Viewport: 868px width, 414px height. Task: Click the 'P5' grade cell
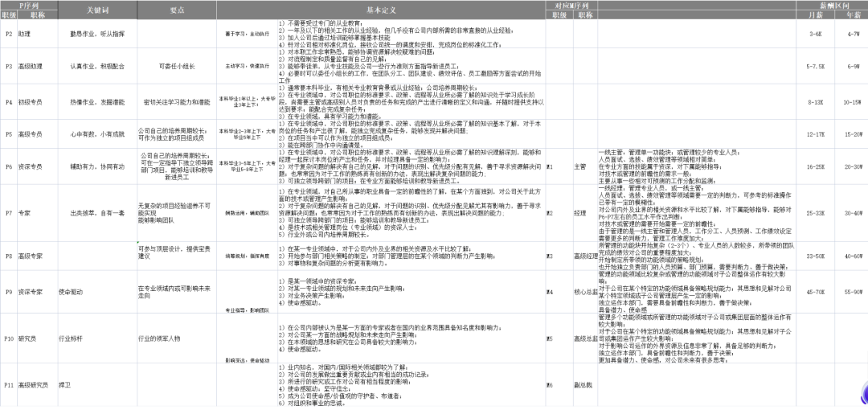[x=8, y=134]
